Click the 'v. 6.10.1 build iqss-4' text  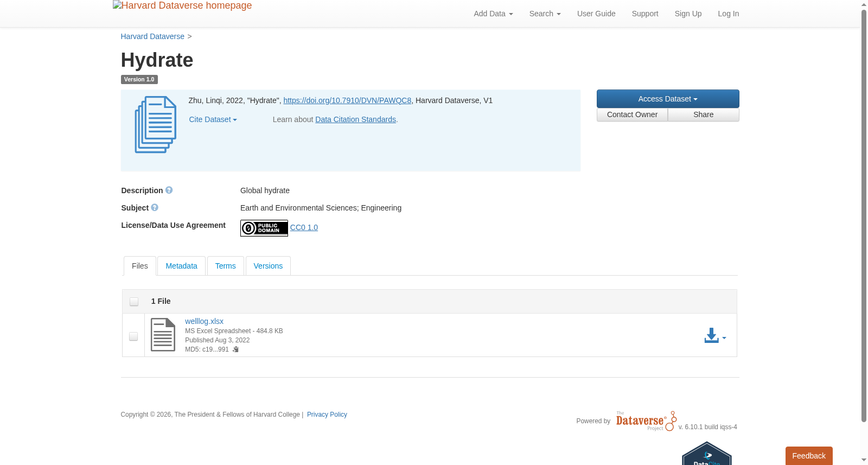[x=707, y=427]
